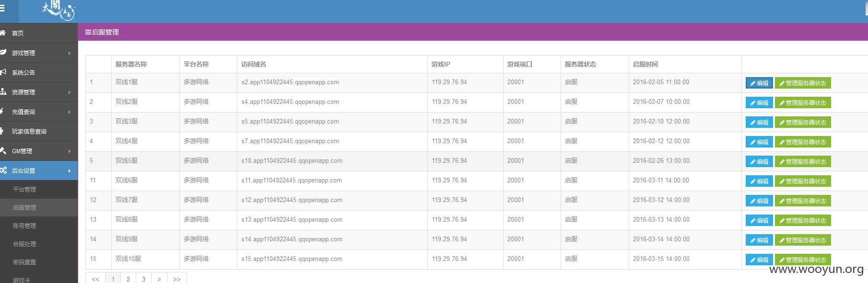Click the date 2016-02-26 13:00:00
Image resolution: width=868 pixels, height=283 pixels.
coord(661,161)
